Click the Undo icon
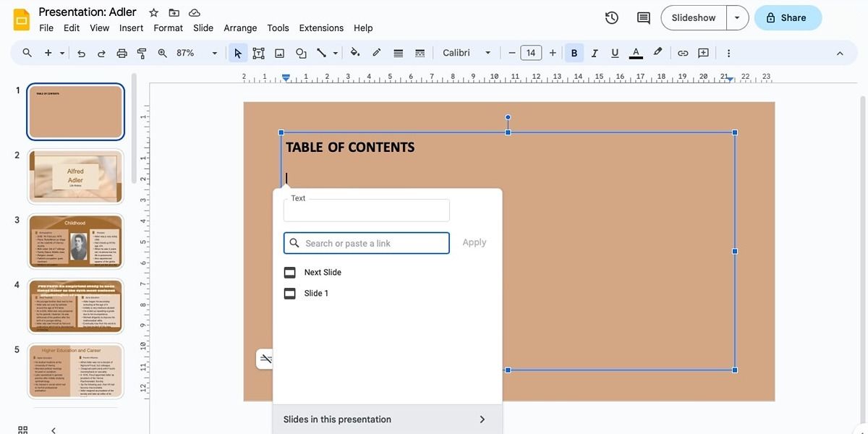868x434 pixels. click(80, 52)
